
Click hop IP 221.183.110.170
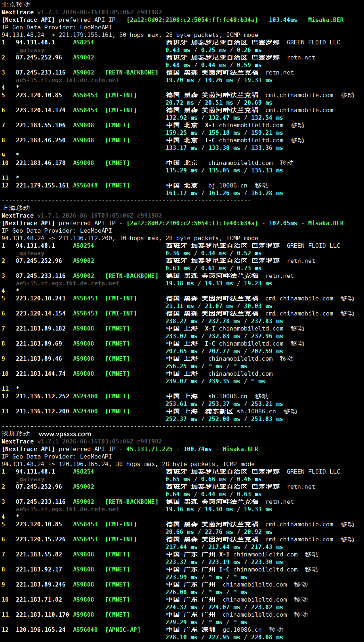tap(42, 615)
